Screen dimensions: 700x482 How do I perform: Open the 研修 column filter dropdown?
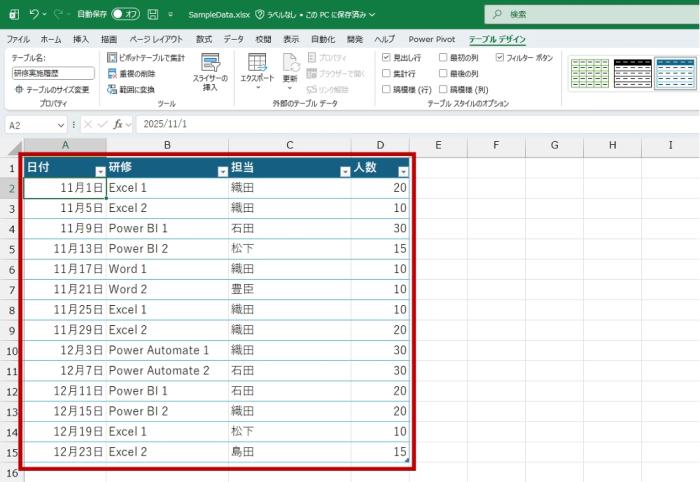pyautogui.click(x=222, y=171)
